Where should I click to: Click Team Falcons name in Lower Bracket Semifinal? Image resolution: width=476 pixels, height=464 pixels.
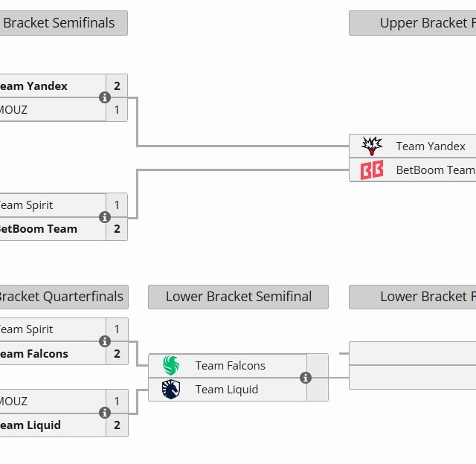coord(230,366)
